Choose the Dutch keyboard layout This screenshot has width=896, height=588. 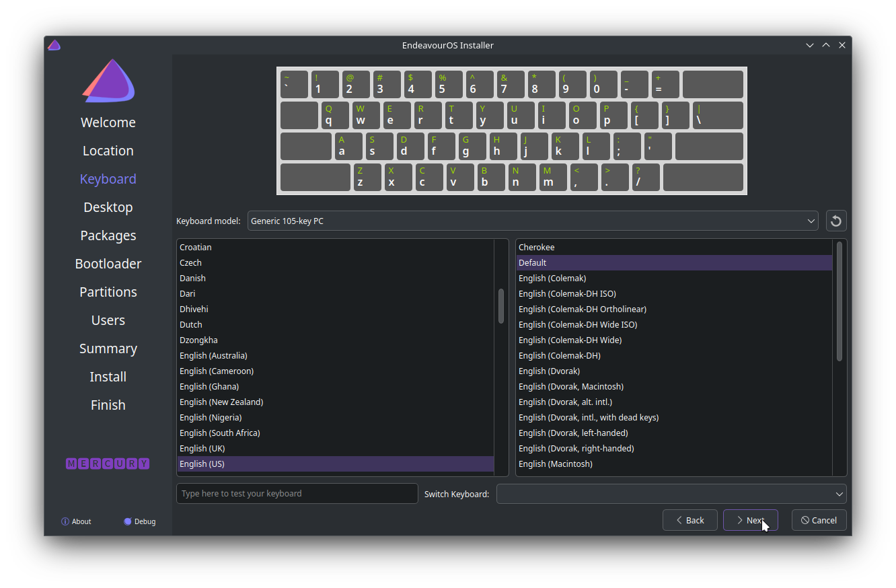pos(335,324)
